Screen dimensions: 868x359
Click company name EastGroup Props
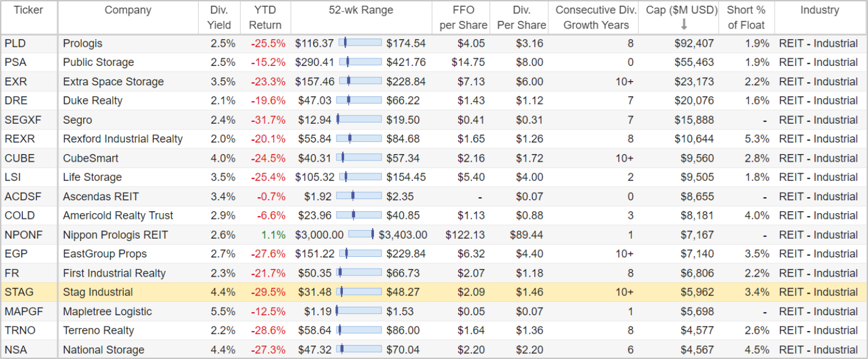[105, 254]
